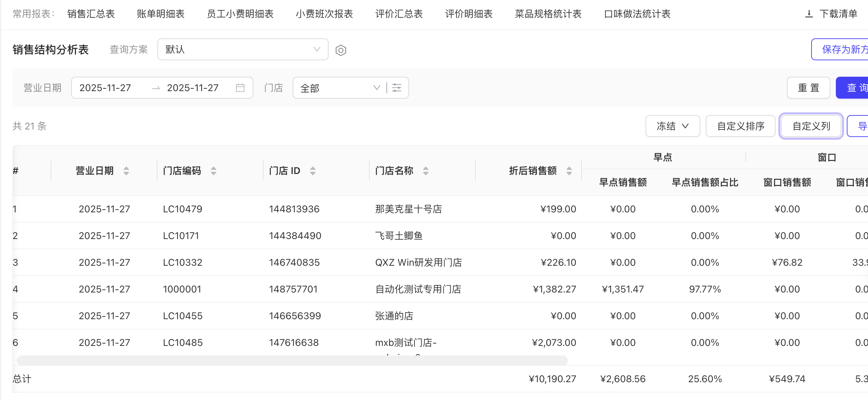
Task: Open 菜品规格统计表 report link
Action: pos(548,14)
